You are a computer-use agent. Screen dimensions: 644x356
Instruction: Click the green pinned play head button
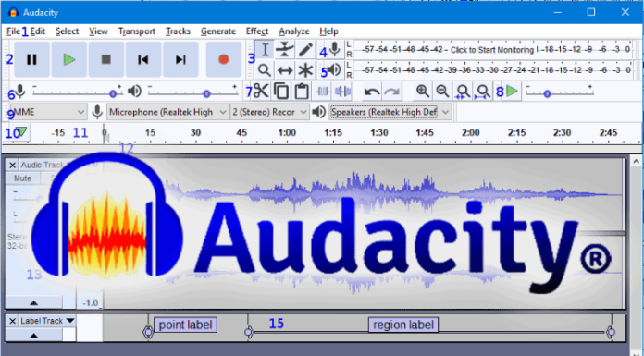point(20,132)
